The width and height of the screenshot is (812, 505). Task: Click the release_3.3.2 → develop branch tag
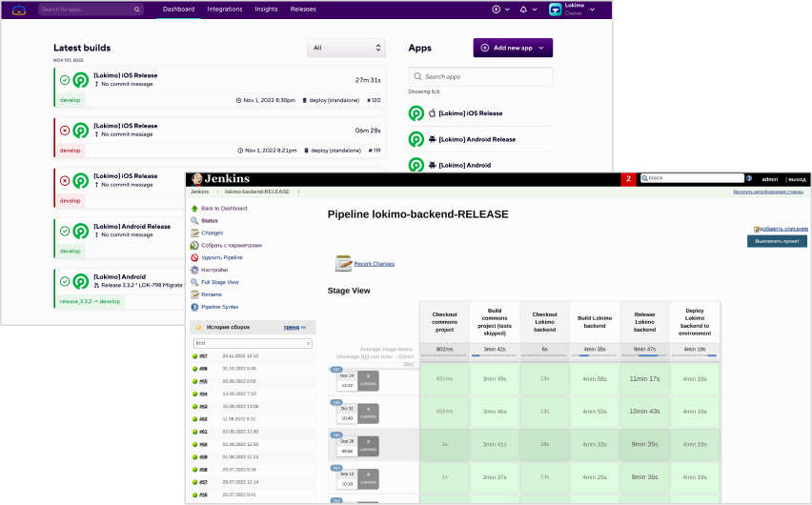[90, 301]
